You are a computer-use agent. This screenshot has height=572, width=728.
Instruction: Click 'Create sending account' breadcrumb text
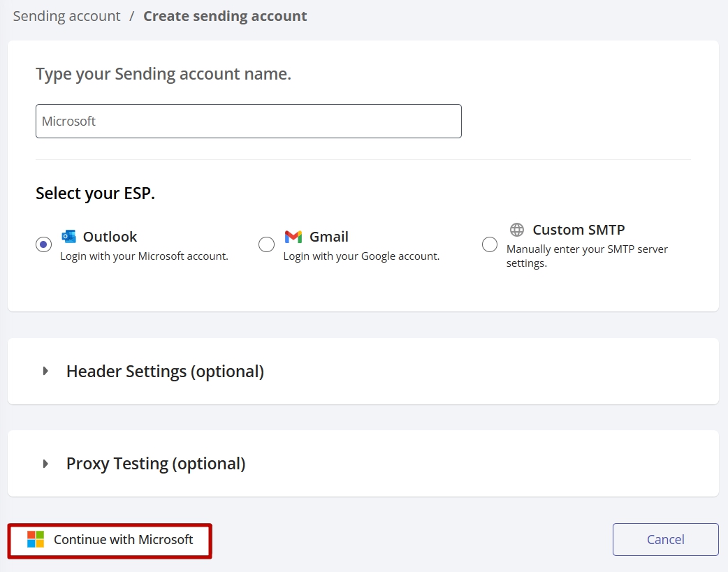click(225, 16)
